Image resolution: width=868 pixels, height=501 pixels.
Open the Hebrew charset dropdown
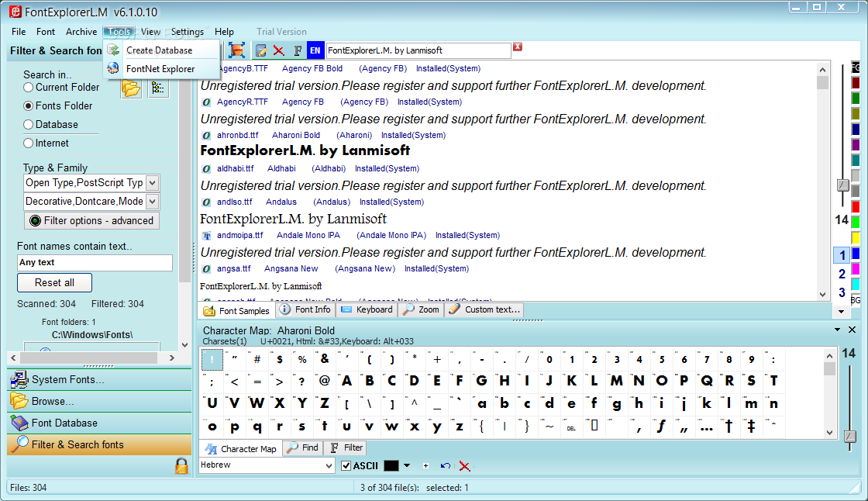(329, 465)
